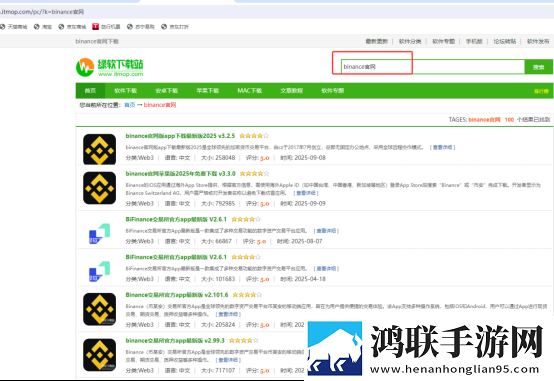The image size is (554, 381).
Task: Open 软件专题 in the top gray bar
Action: (x=443, y=41)
